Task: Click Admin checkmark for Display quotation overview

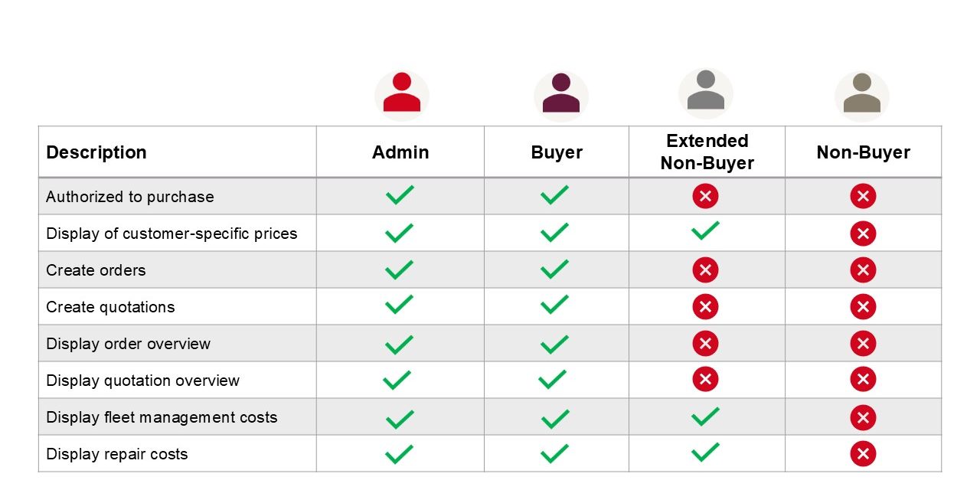Action: click(x=397, y=380)
